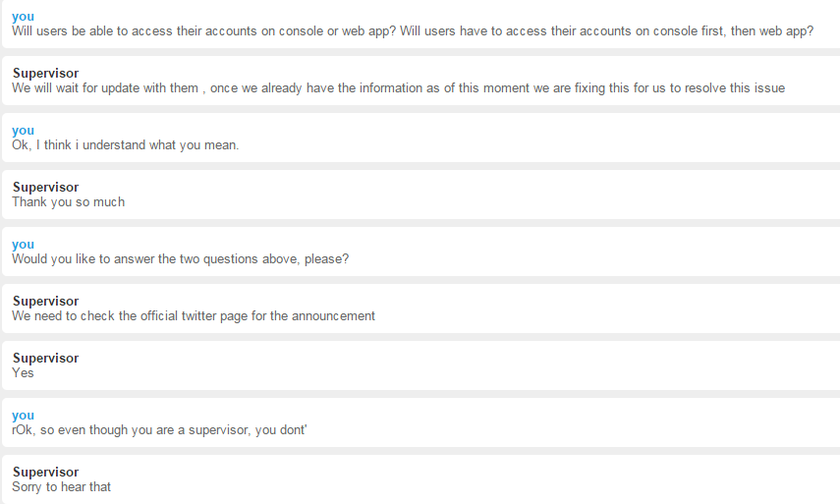
Task: Select the 'official twitter page' announcement message
Action: click(x=194, y=316)
